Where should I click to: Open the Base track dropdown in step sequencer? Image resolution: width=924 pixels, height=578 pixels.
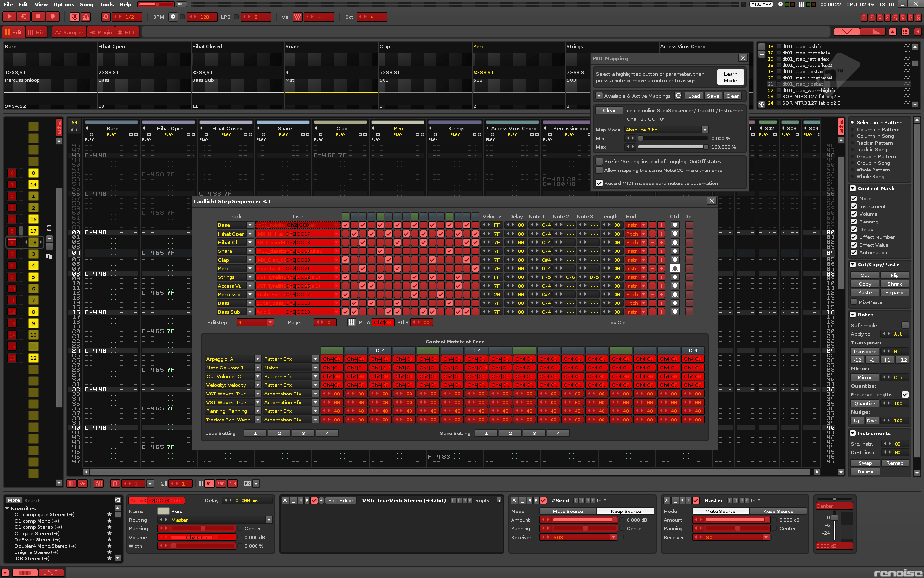250,225
